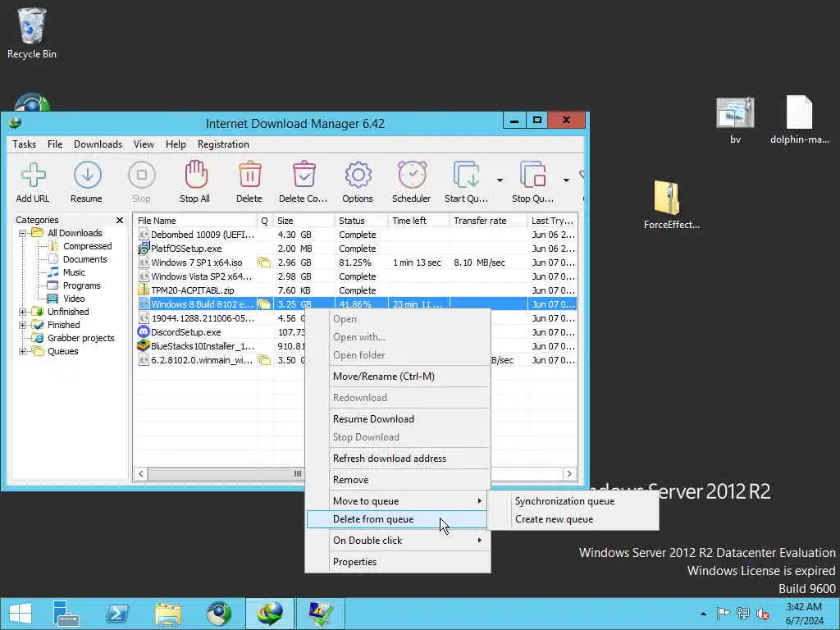Click the Windows Start button
The height and width of the screenshot is (630, 840).
21,614
